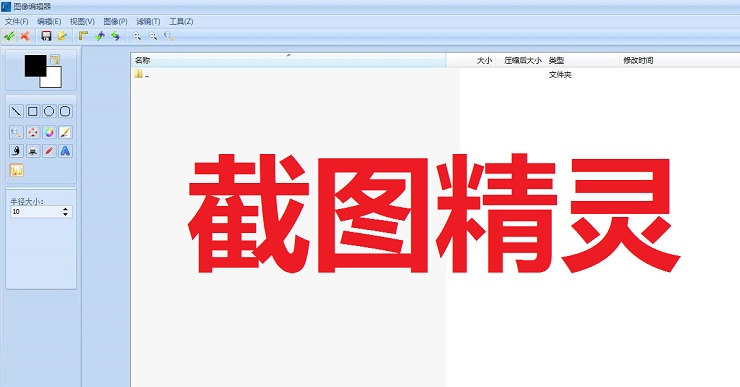Viewport: 740px width, 387px height.
Task: Decrease radius size with down arrow
Action: (x=66, y=215)
